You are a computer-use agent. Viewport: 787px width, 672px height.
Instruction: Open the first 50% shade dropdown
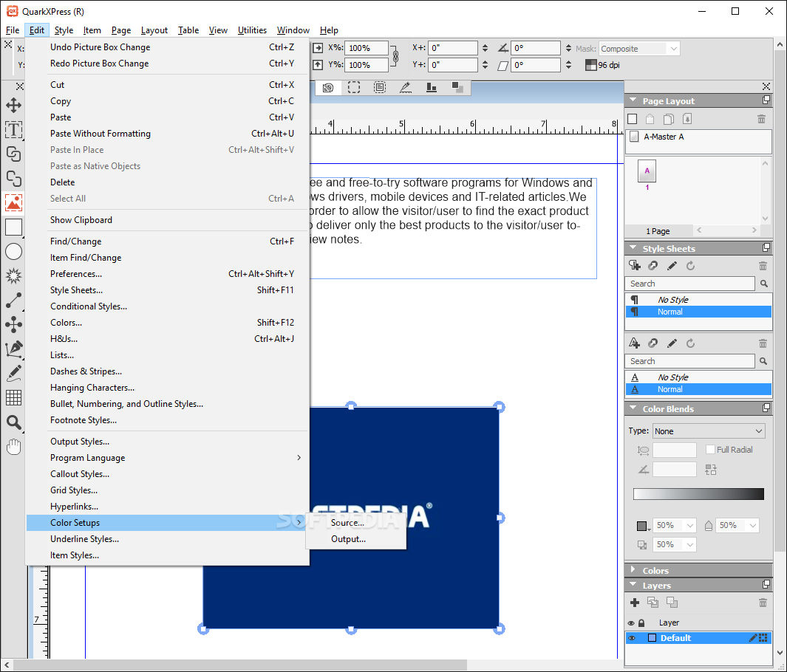(x=674, y=525)
